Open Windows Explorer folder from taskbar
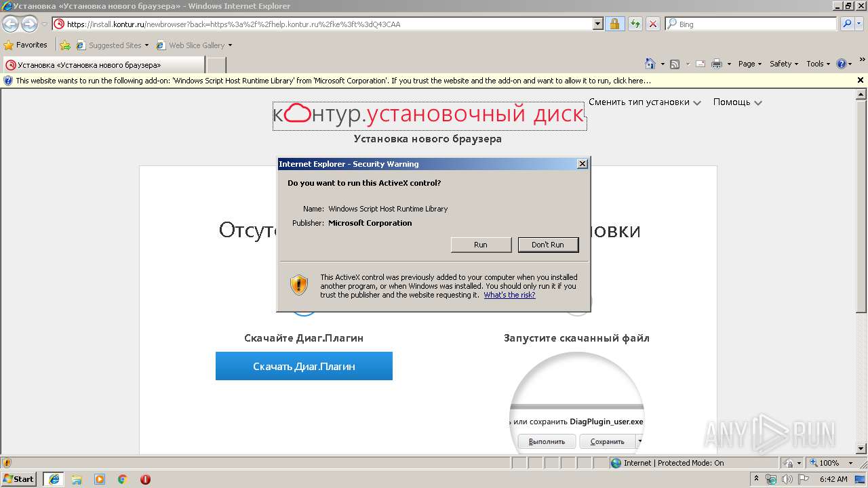This screenshot has height=488, width=868. [x=77, y=479]
